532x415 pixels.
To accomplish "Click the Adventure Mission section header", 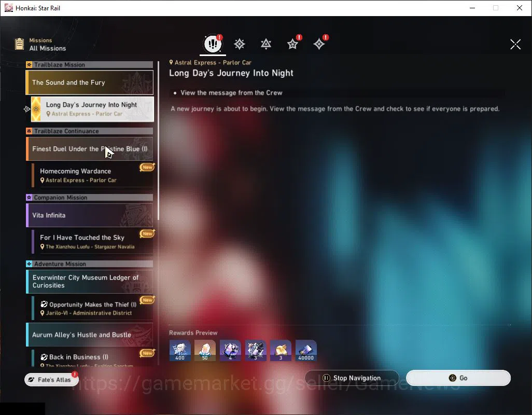I will (90, 264).
